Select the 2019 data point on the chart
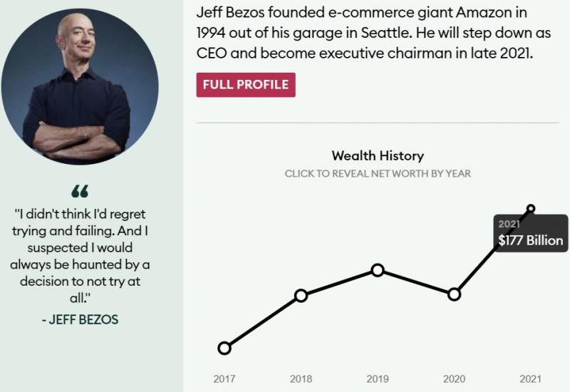The image size is (570, 392). (x=378, y=269)
